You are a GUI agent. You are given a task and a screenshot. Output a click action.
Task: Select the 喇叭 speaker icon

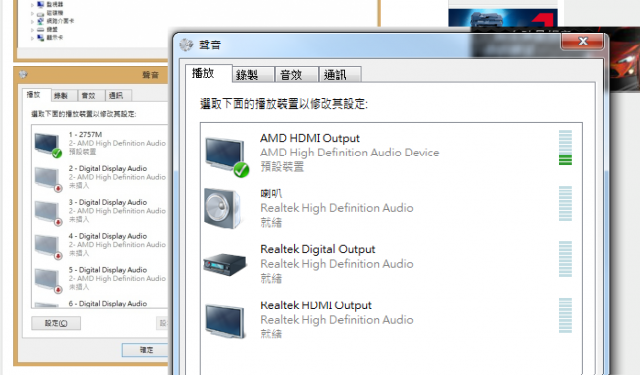click(224, 209)
